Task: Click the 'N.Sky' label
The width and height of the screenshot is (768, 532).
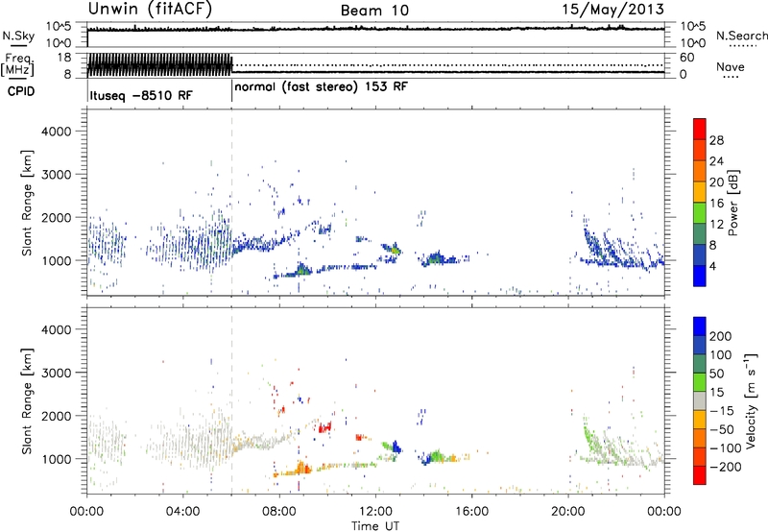Action: [18, 36]
